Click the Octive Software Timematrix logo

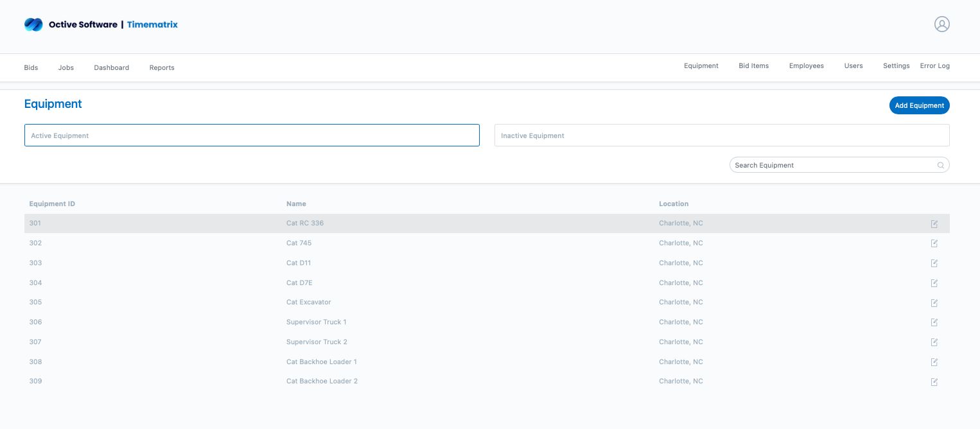click(101, 24)
